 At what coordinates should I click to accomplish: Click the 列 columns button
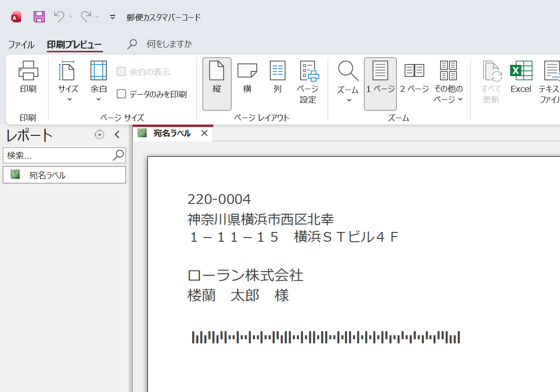(x=278, y=77)
